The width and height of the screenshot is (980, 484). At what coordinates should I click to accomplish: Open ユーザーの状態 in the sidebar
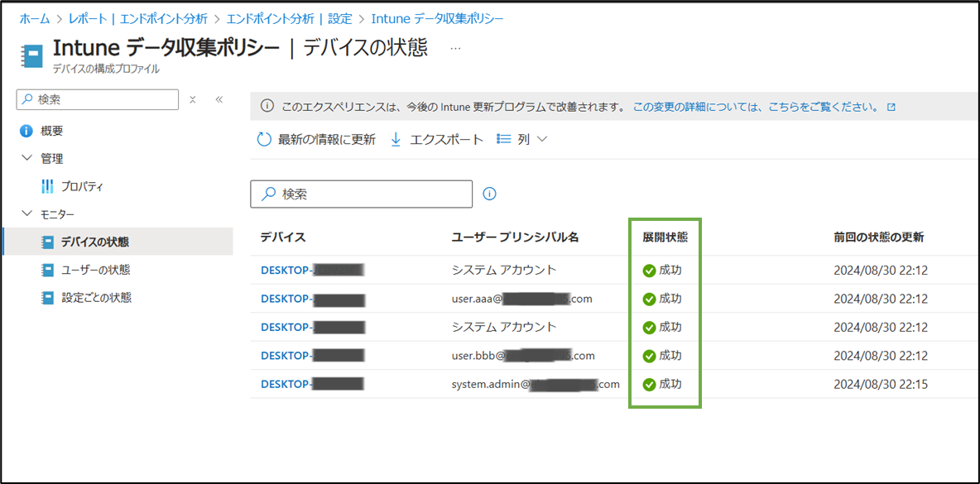coord(96,270)
